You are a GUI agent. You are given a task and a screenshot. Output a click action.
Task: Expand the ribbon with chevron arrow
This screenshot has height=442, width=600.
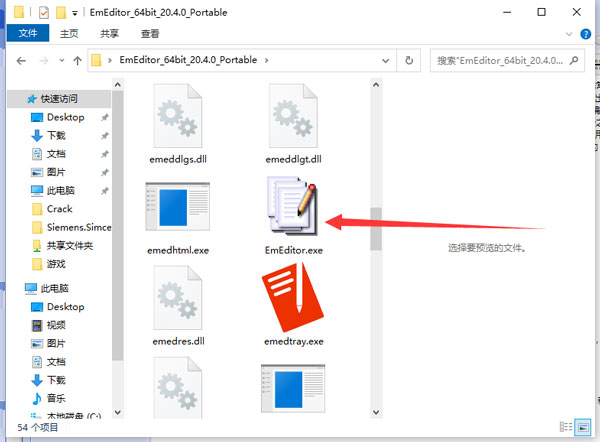point(569,34)
